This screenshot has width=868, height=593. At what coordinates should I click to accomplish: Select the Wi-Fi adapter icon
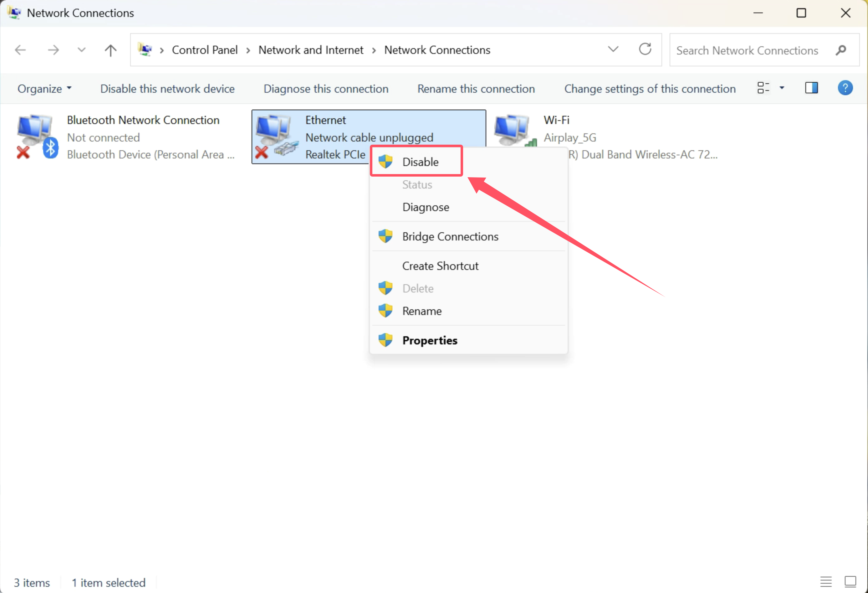515,131
